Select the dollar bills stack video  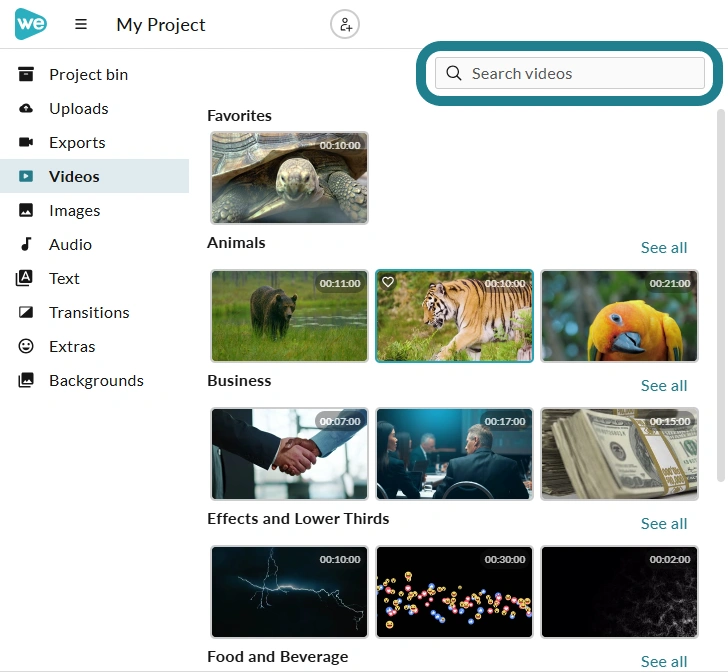coord(619,454)
